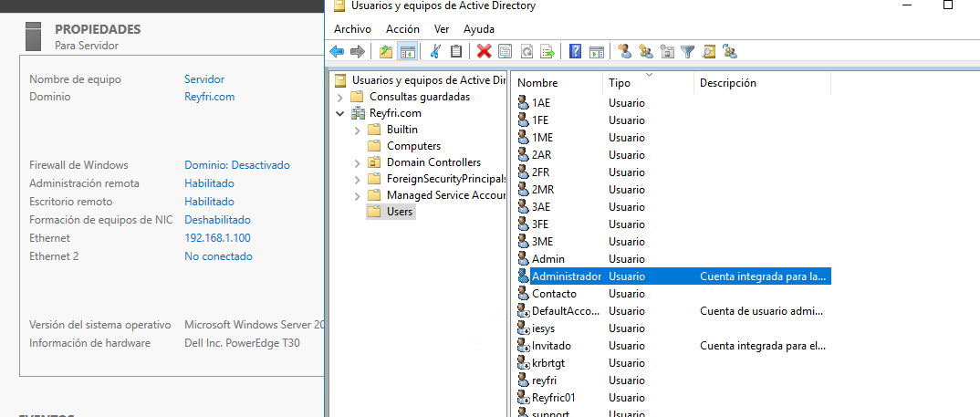This screenshot has width=980, height=417.
Task: Go back with the blue arrow toolbar icon
Action: point(337,52)
